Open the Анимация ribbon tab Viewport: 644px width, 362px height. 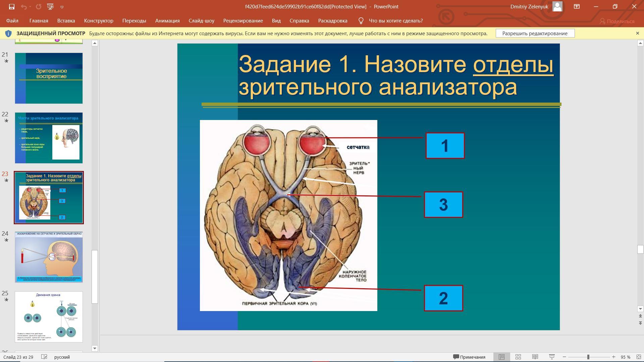pyautogui.click(x=167, y=21)
